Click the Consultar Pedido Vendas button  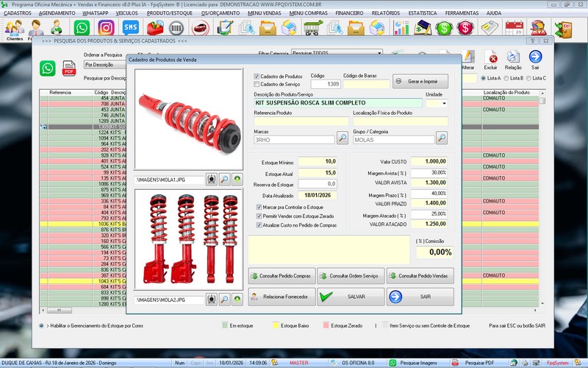click(x=420, y=276)
